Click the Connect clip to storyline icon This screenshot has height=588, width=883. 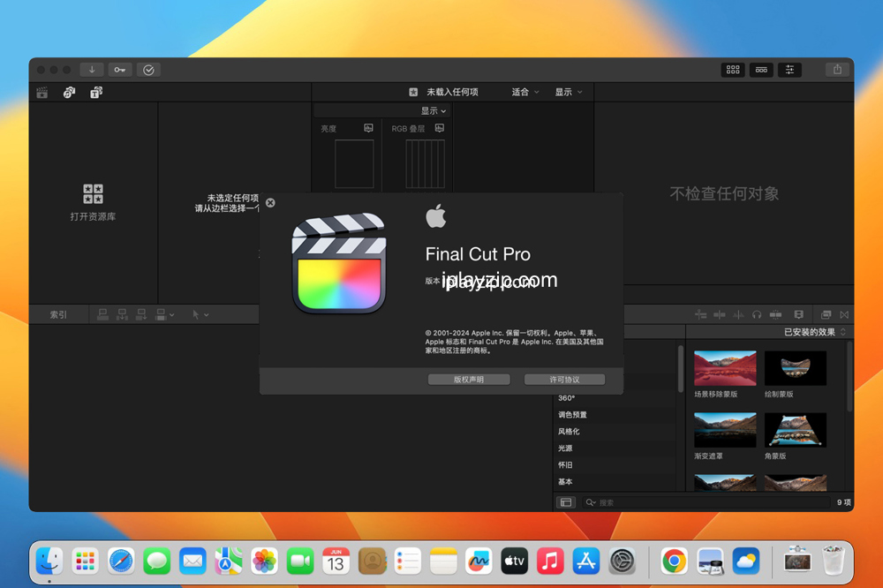pyautogui.click(x=102, y=314)
